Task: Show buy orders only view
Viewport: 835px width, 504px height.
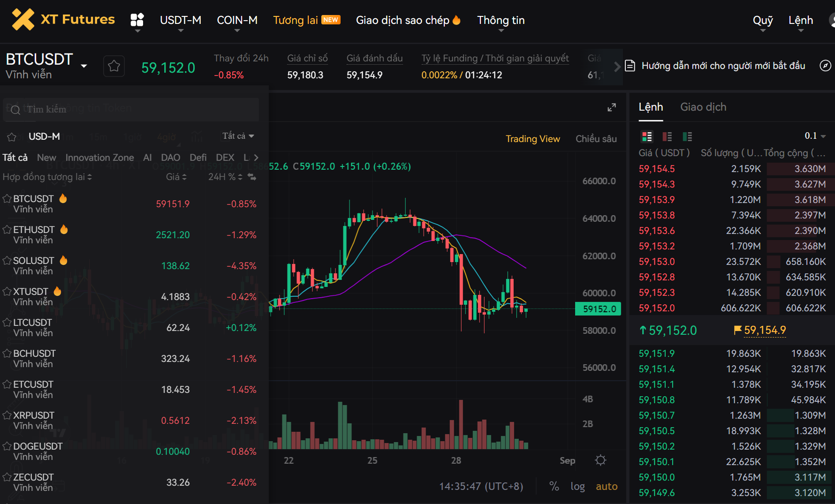Action: coord(687,136)
